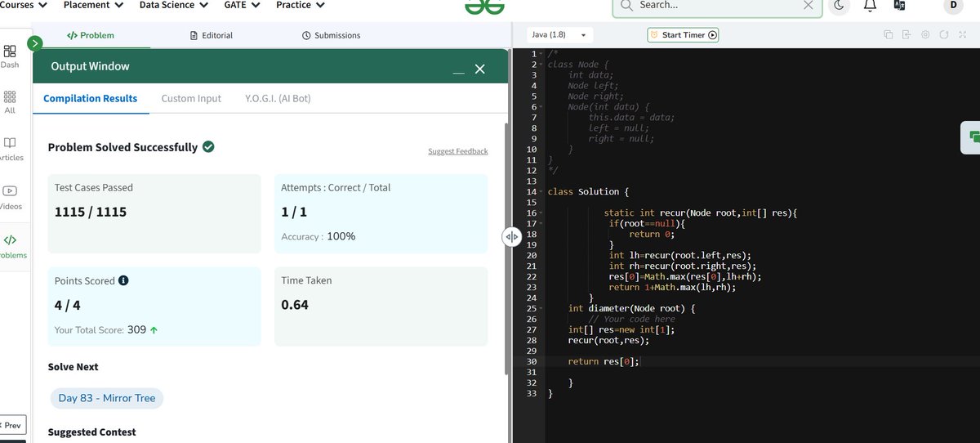Collapse diameter method fold at line 25

[541, 308]
